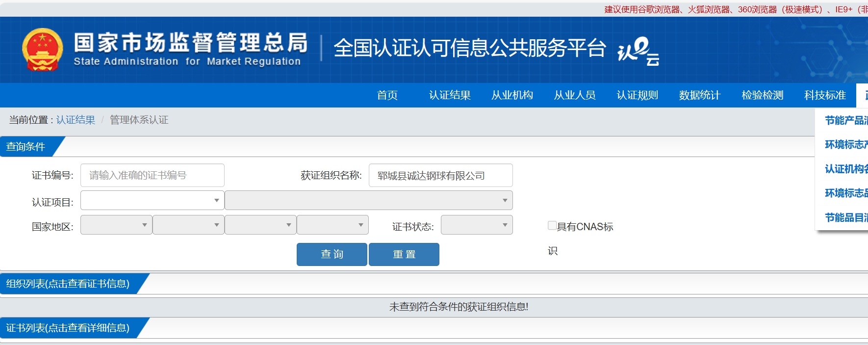Screen dimensions: 868x345
Task: Click 环境标志品 link in side menu
Action: click(x=846, y=193)
